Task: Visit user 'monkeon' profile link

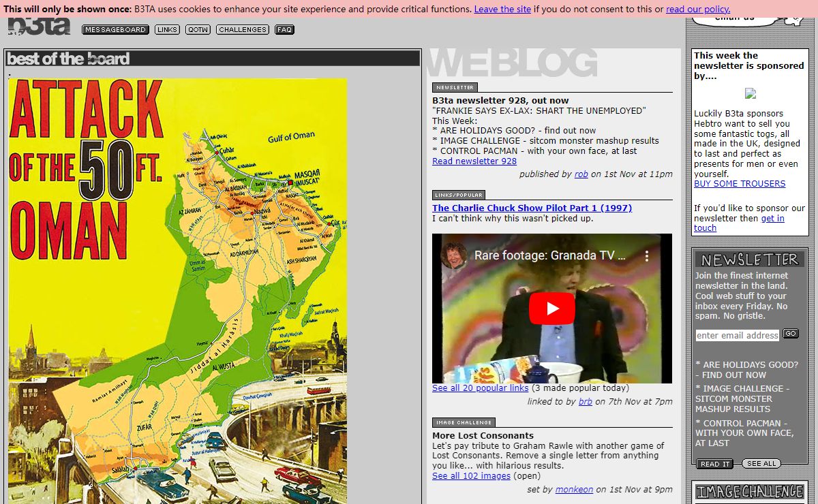Action: click(x=574, y=490)
